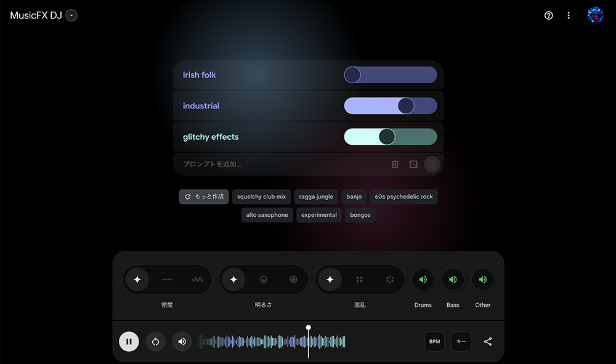Screen dimensions: 616x364
Task: Open the キー key setting button
Action: (461, 342)
